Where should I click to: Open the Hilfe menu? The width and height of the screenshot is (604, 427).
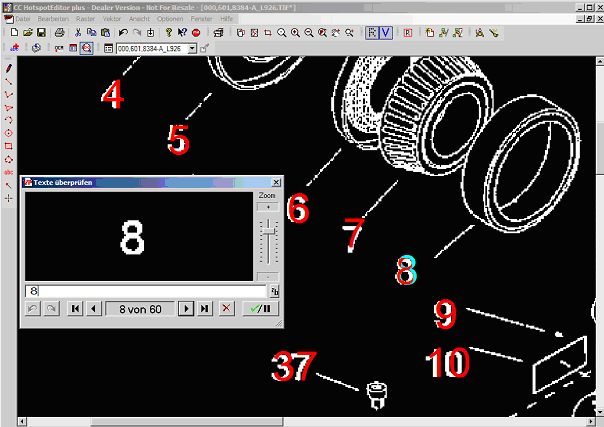coord(226,18)
